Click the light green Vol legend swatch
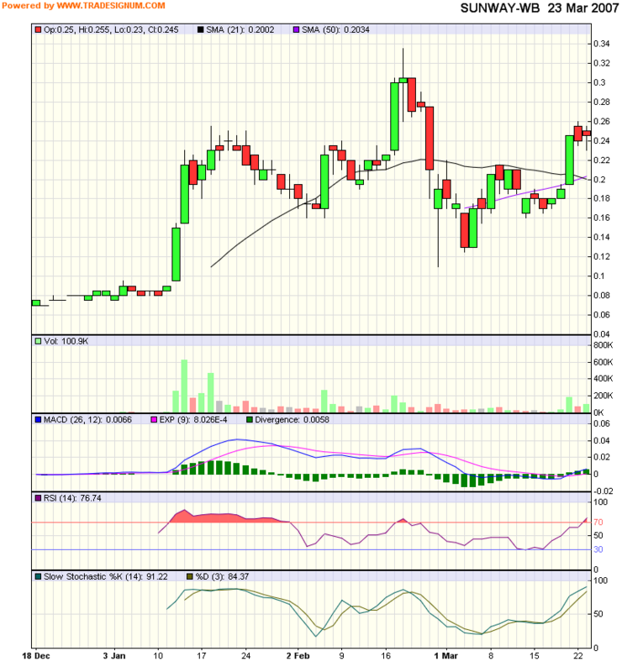Viewport: 622px width, 672px height. (x=38, y=341)
